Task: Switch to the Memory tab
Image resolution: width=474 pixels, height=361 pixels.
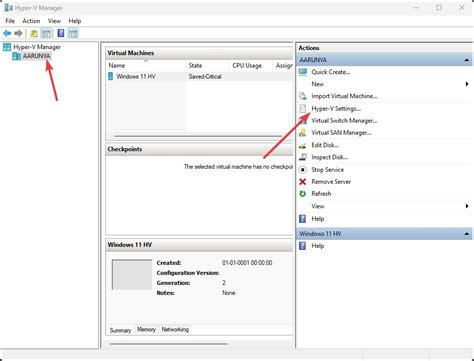Action: [x=146, y=329]
